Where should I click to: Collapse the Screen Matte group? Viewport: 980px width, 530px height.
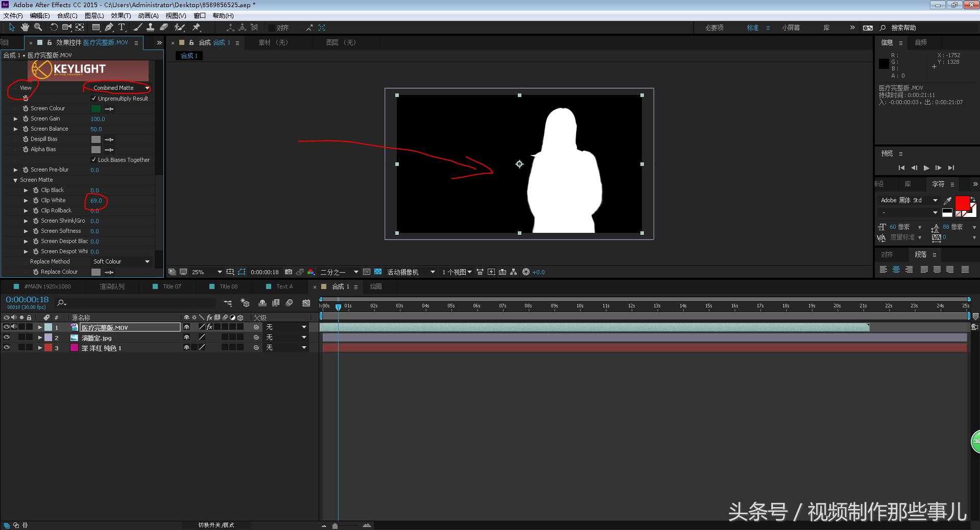[15, 180]
